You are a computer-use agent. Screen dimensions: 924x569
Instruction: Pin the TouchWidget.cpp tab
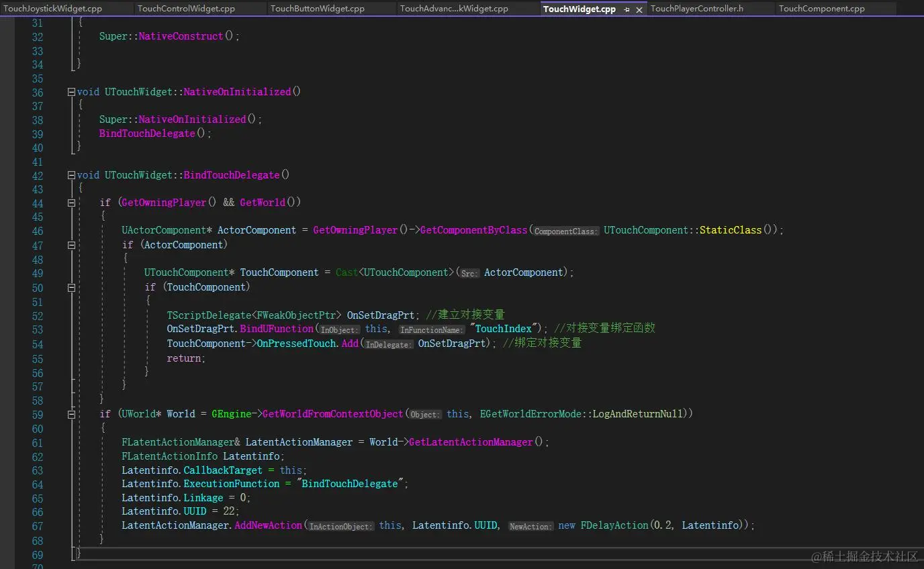[x=627, y=9]
